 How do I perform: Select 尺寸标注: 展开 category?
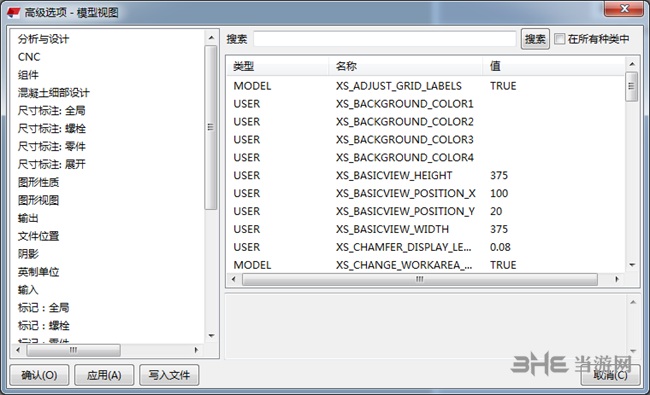51,165
